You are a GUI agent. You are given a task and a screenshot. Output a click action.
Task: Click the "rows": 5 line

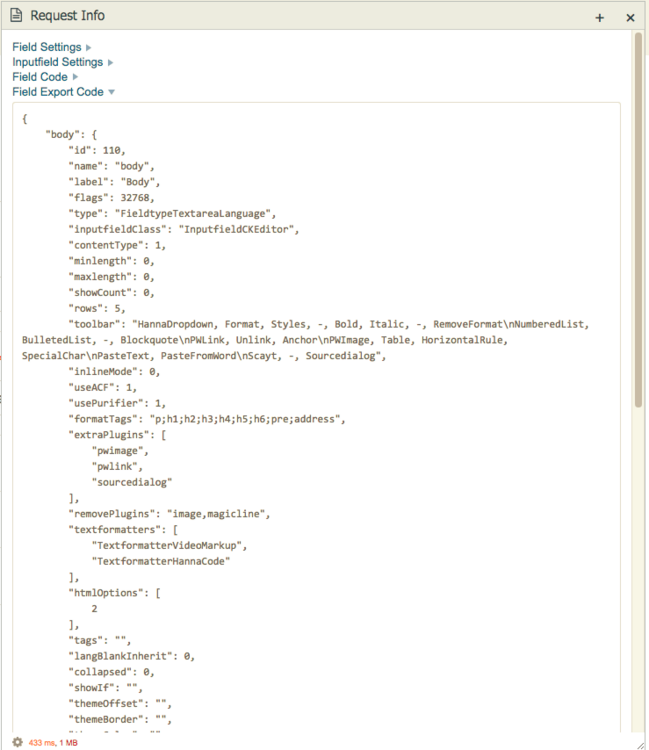pos(97,308)
